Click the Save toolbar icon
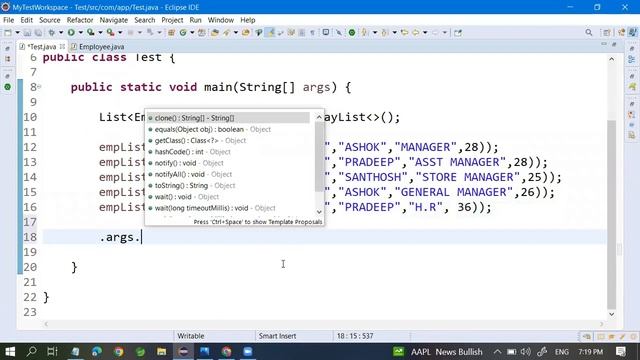Screen dimensions: 640x360 click(27, 33)
